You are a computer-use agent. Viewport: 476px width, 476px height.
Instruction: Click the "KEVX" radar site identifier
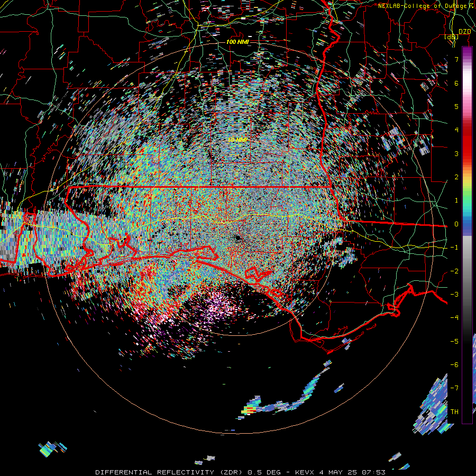coord(305,472)
